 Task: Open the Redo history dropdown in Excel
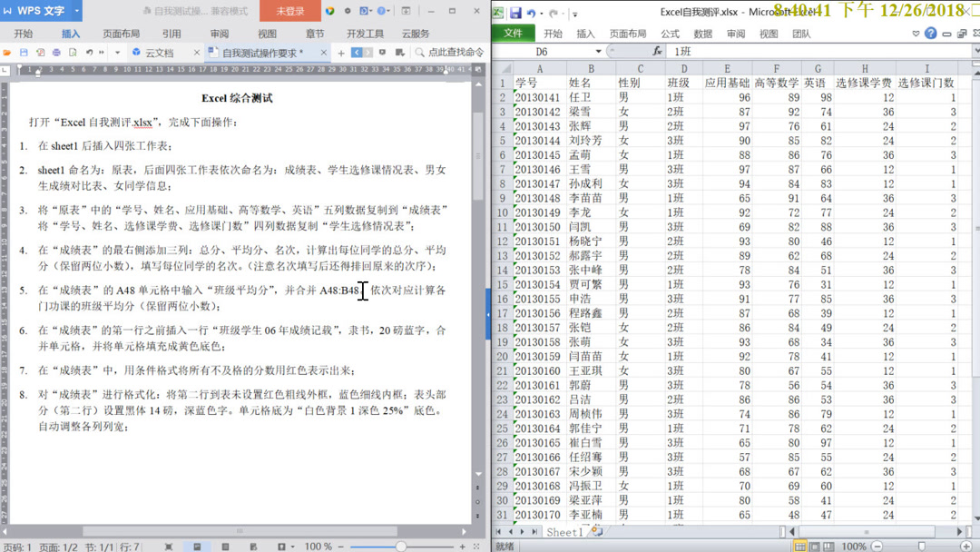tap(563, 14)
